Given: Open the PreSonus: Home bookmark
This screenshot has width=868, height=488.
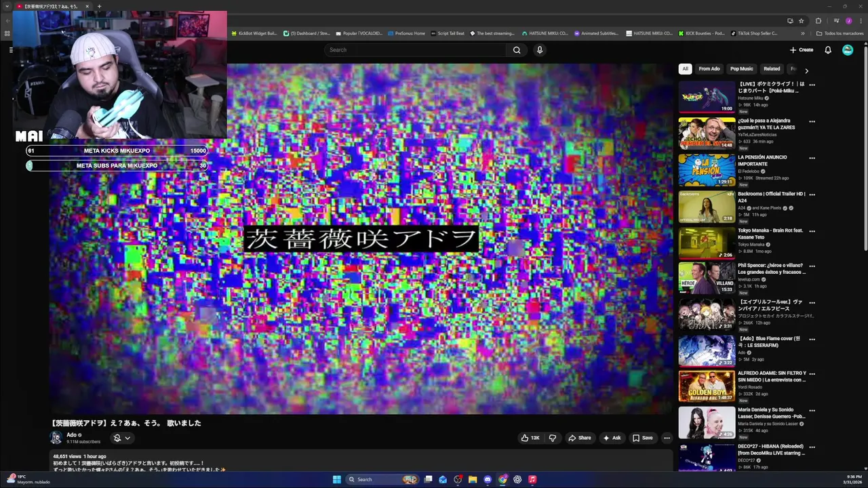Looking at the screenshot, I should tap(406, 33).
